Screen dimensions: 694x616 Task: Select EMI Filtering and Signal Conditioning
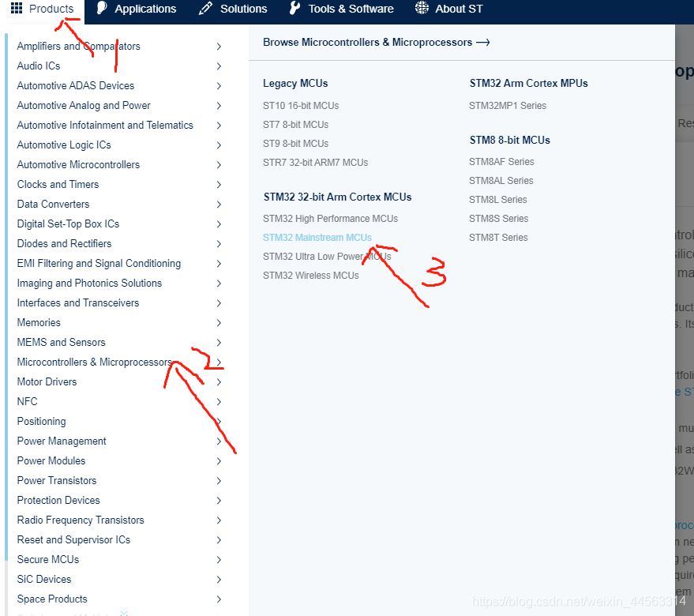coord(99,264)
